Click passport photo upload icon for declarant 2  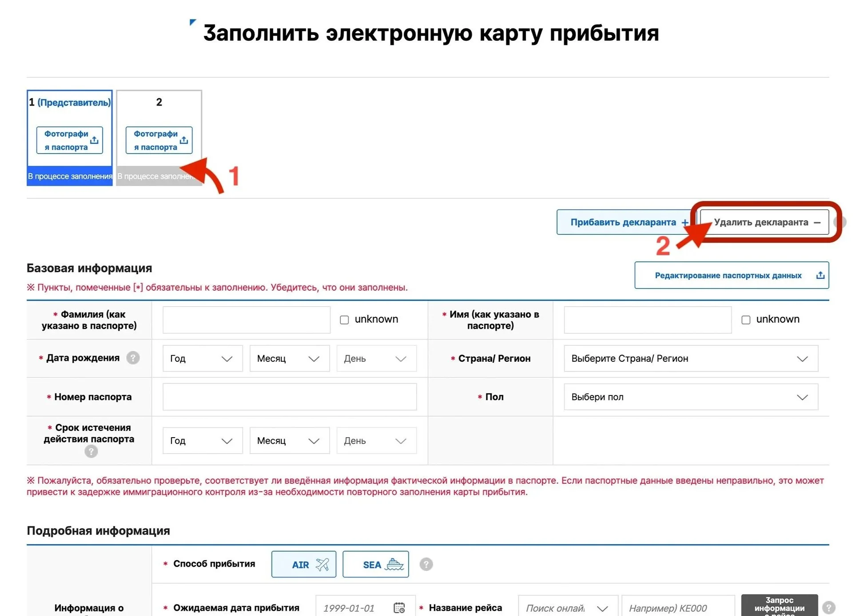[x=184, y=140]
